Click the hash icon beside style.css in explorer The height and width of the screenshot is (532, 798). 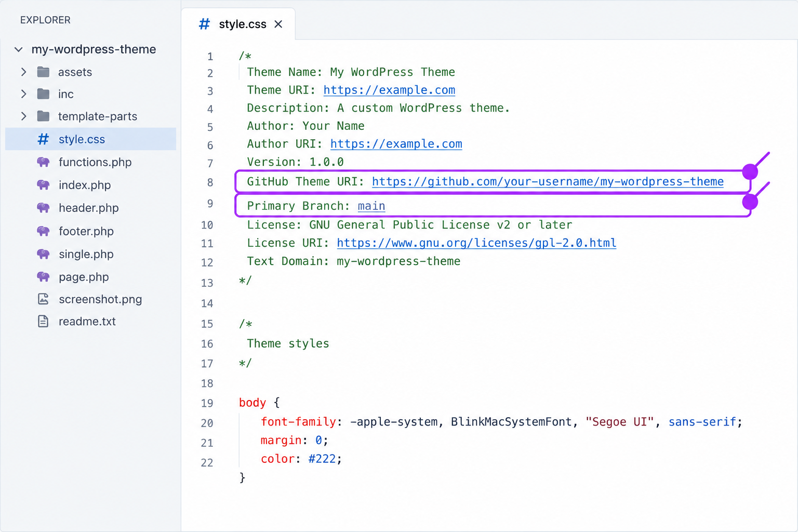click(x=44, y=139)
